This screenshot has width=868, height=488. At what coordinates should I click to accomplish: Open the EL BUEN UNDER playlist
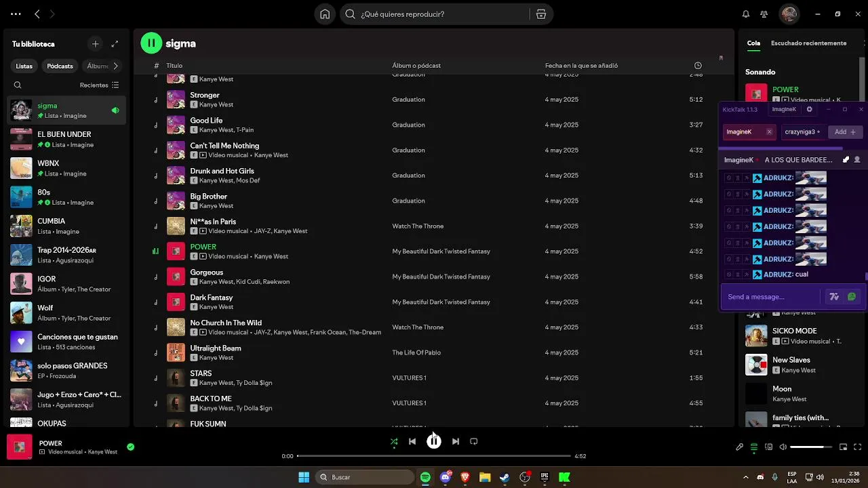(x=66, y=140)
